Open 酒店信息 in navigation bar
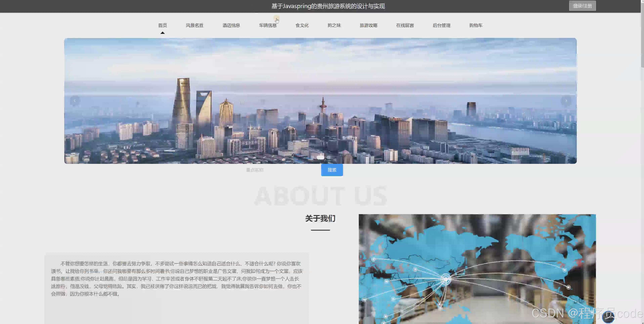This screenshot has width=644, height=324. [231, 26]
